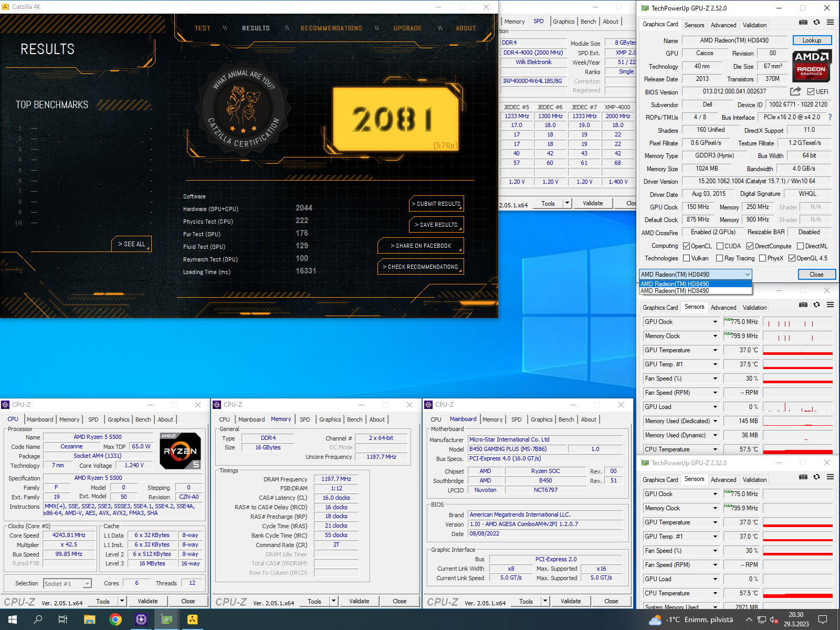Click SUBMIT RESULTS in Catzilla
This screenshot has width=840, height=630.
(x=437, y=204)
